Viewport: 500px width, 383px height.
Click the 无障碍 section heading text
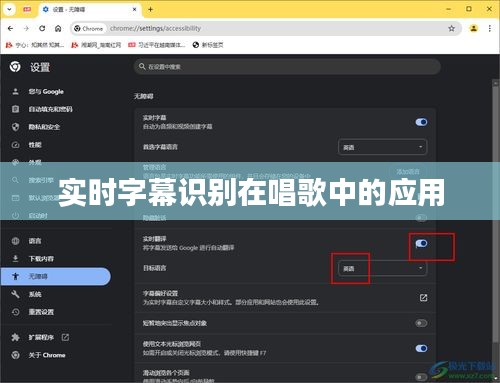tap(144, 96)
